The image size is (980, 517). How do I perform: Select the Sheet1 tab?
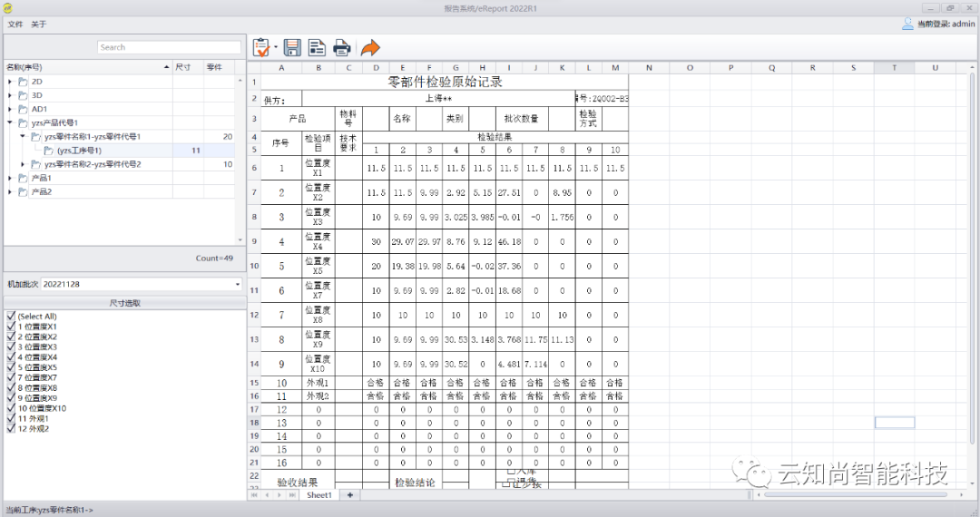318,495
